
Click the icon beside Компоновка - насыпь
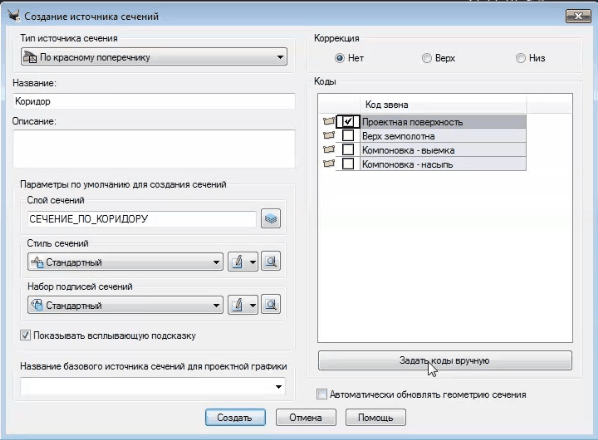[x=329, y=164]
